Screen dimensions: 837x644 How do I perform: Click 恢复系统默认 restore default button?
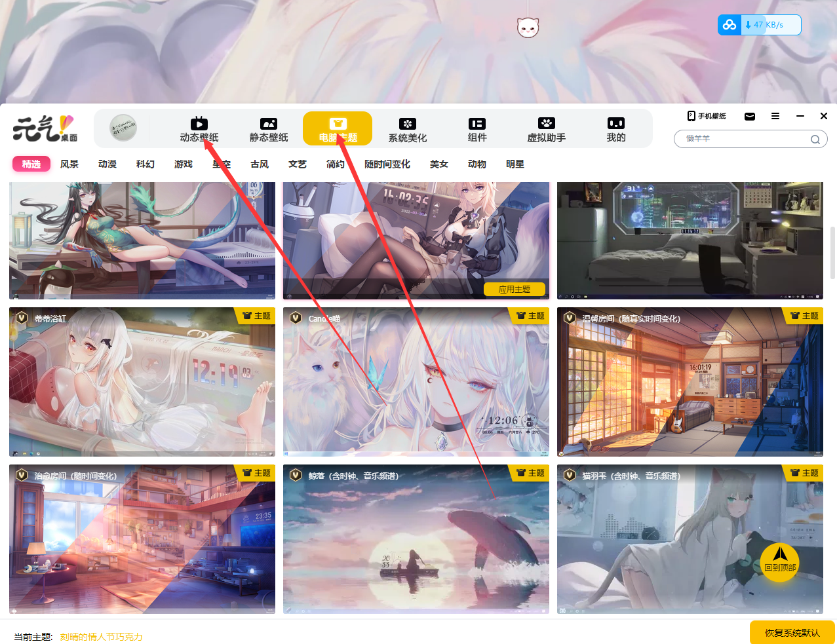pyautogui.click(x=792, y=633)
